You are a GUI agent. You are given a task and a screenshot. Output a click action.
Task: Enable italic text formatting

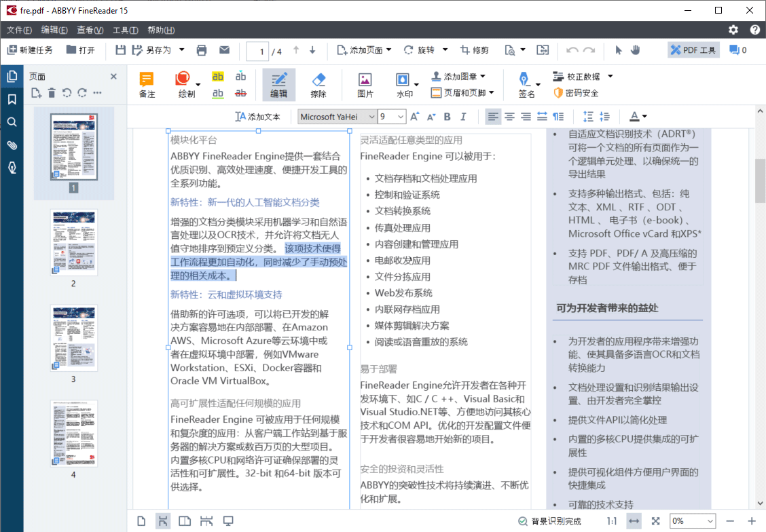tap(463, 116)
